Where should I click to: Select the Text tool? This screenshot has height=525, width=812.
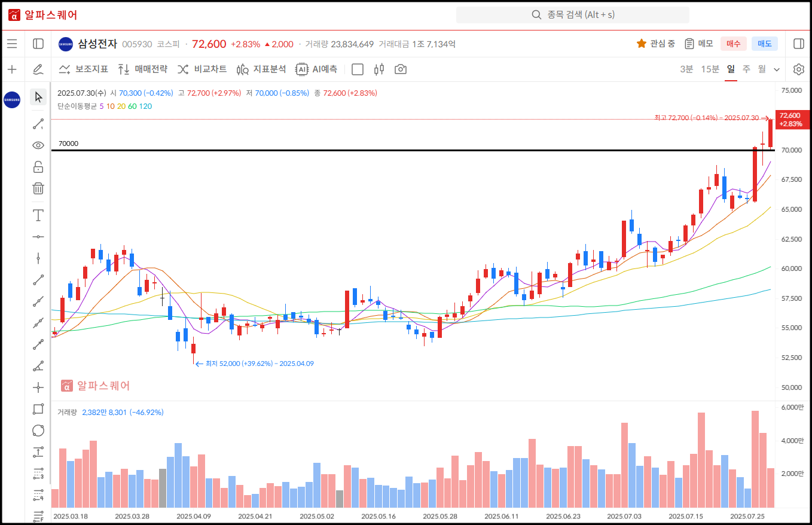(x=38, y=215)
